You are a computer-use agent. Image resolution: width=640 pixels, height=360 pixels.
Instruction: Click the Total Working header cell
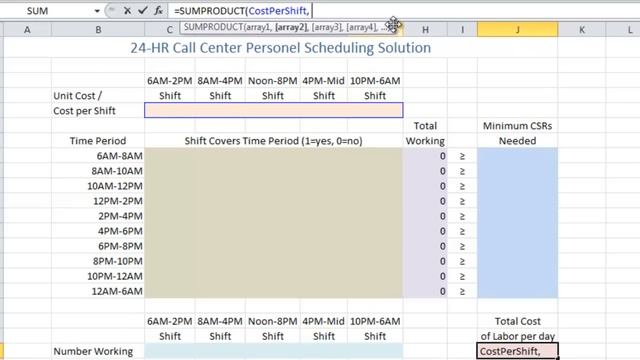425,133
